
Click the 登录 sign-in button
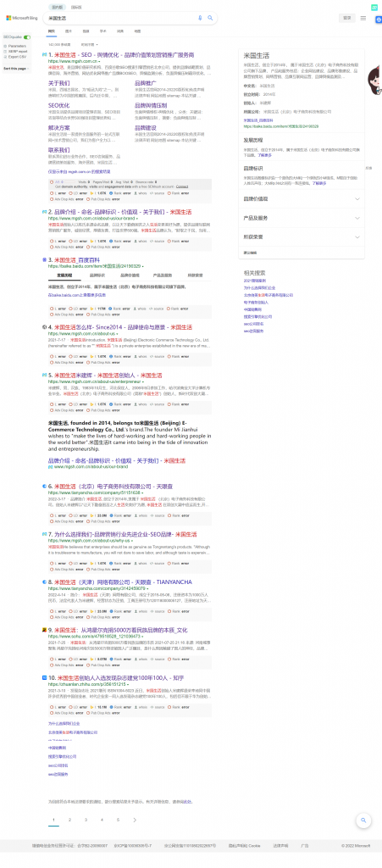pos(346,18)
